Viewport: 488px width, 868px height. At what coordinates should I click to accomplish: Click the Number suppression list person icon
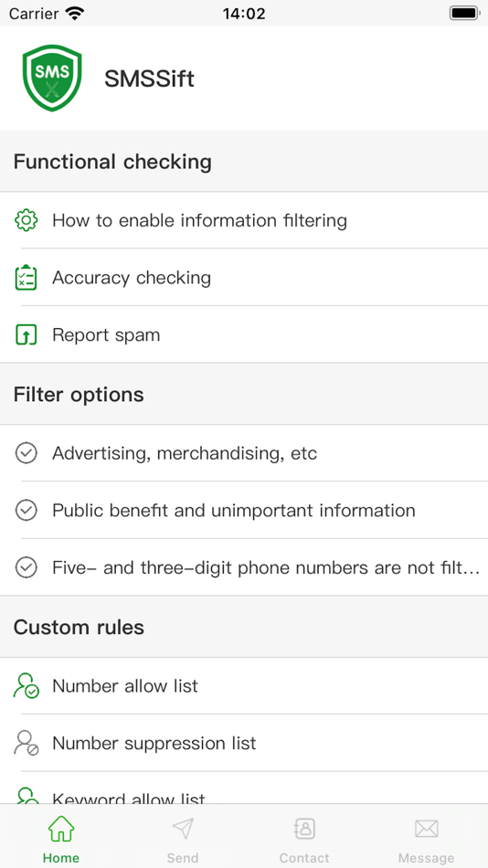pos(26,743)
